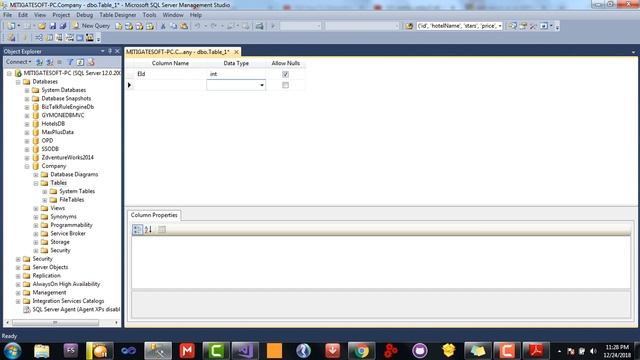Screen dimensions: 640x360
Task: Select the FileTables folder
Action: tap(71, 200)
